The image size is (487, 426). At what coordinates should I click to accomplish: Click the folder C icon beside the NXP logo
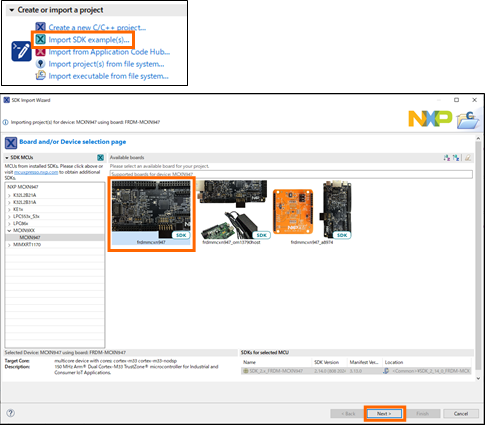click(x=468, y=120)
